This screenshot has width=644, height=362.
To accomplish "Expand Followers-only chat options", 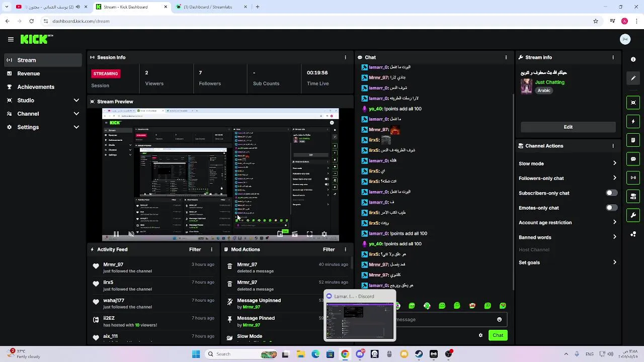I will (x=614, y=178).
